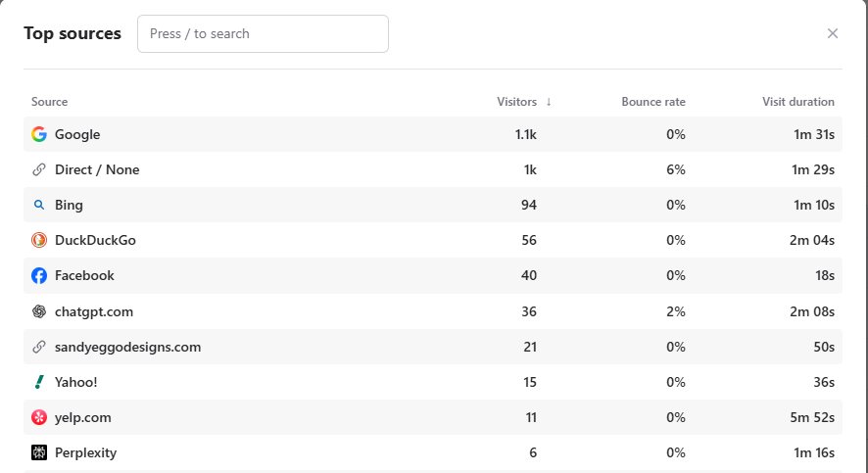This screenshot has height=473, width=868.
Task: Click Google's 1.1k visitors value
Action: point(525,134)
